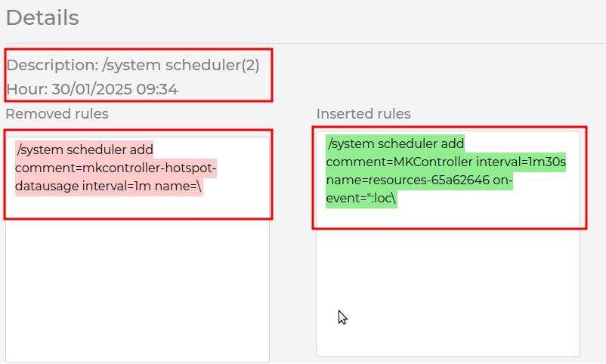Click the removed line '/system scheduler add'

(85, 150)
